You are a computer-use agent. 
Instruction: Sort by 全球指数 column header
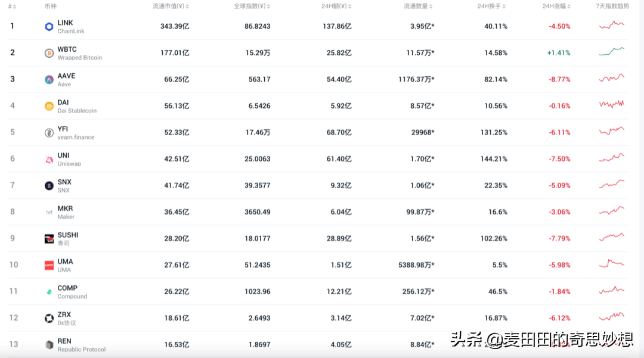(252, 6)
